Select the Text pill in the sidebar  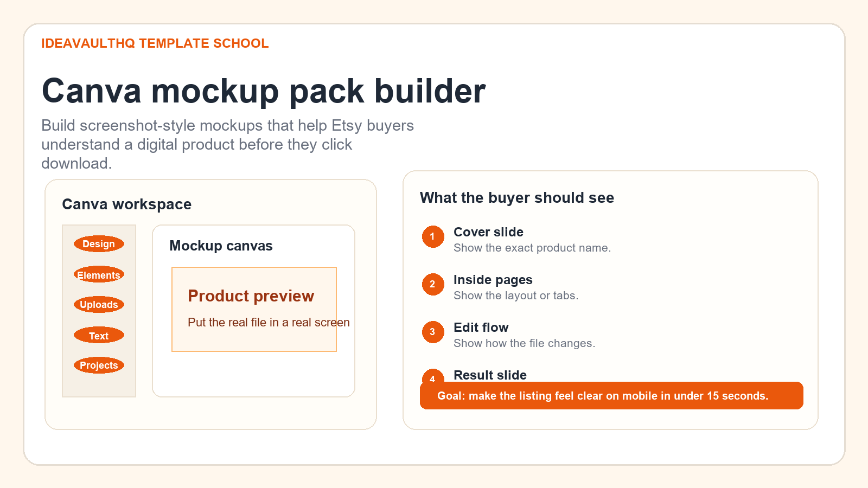click(99, 335)
